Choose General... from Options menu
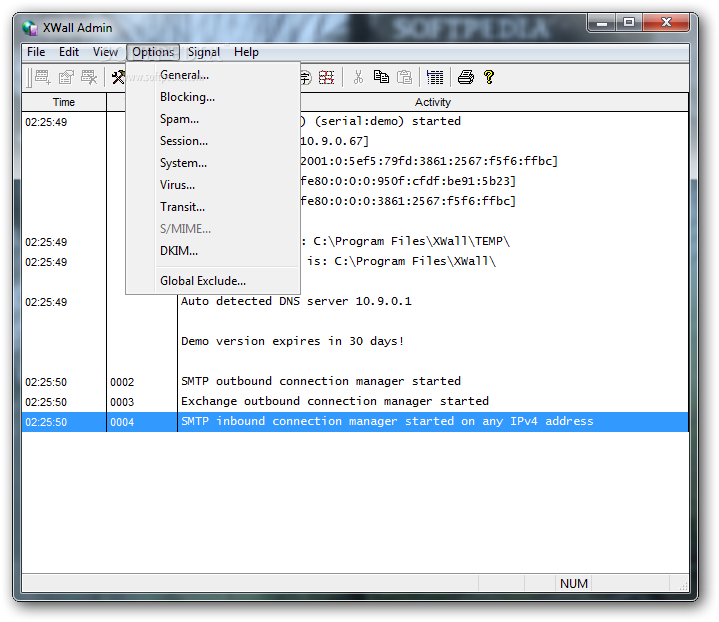 pos(213,75)
